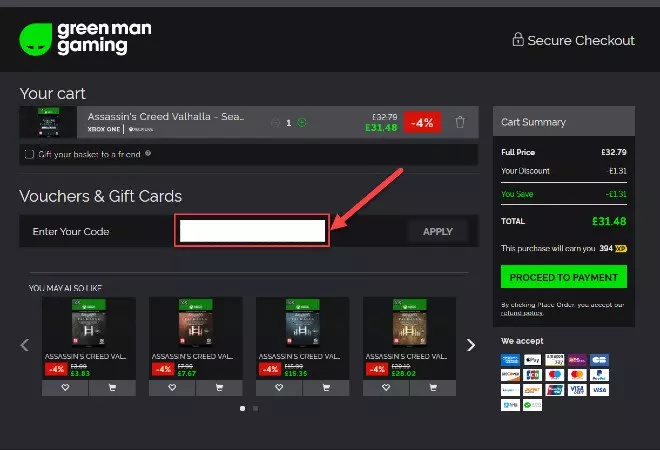Increase quantity with the green plus icon
This screenshot has width=660, height=450.
pyautogui.click(x=302, y=122)
